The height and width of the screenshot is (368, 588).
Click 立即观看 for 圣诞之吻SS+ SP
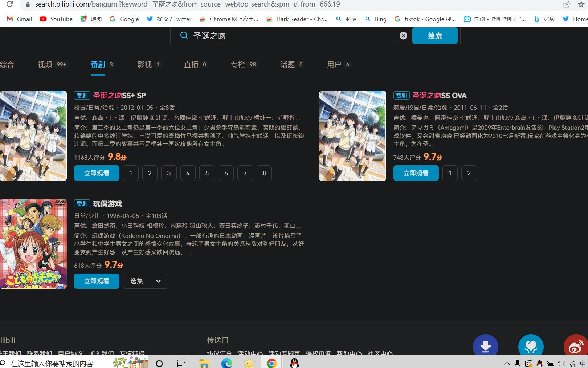97,173
